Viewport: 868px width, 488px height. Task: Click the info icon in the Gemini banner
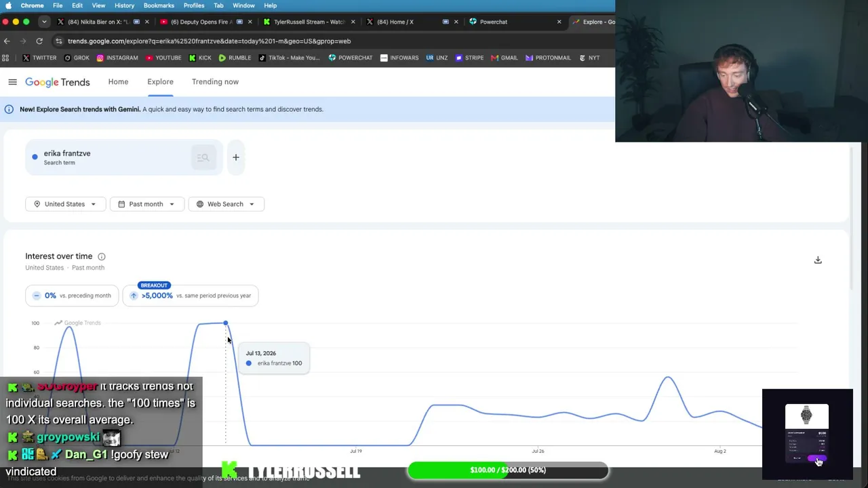9,109
